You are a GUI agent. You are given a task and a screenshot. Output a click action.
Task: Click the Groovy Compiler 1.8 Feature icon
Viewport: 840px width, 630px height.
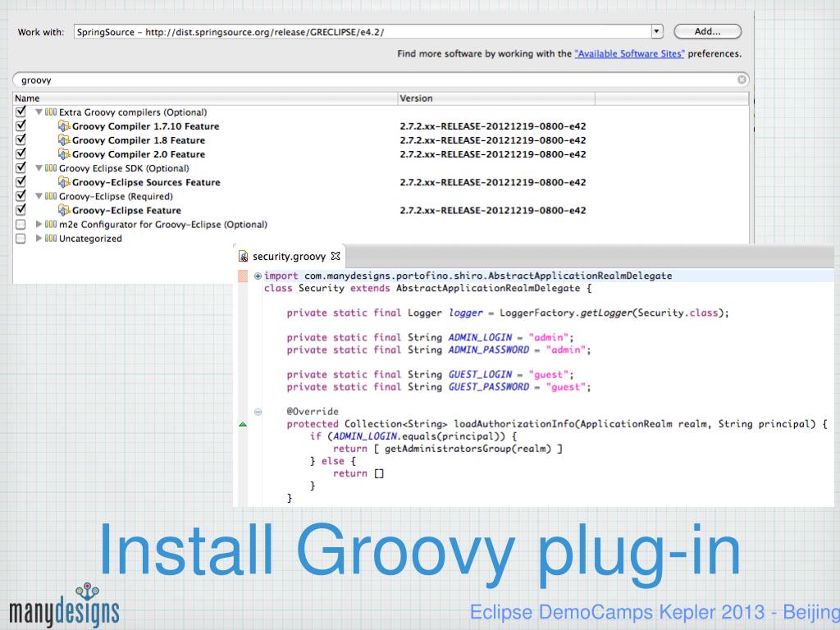[x=64, y=139]
